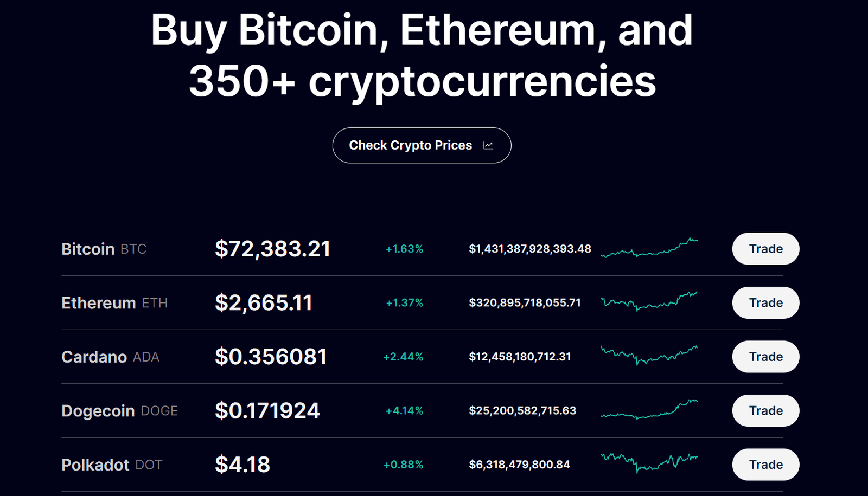
Task: Click the Polkadot price sparkline chart
Action: [x=649, y=464]
